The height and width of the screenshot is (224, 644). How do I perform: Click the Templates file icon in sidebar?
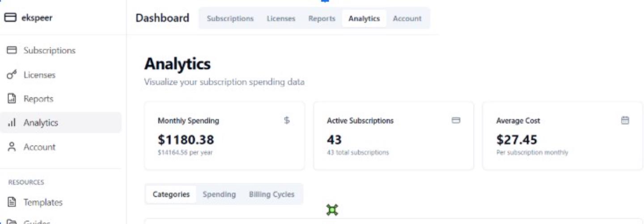pyautogui.click(x=12, y=202)
